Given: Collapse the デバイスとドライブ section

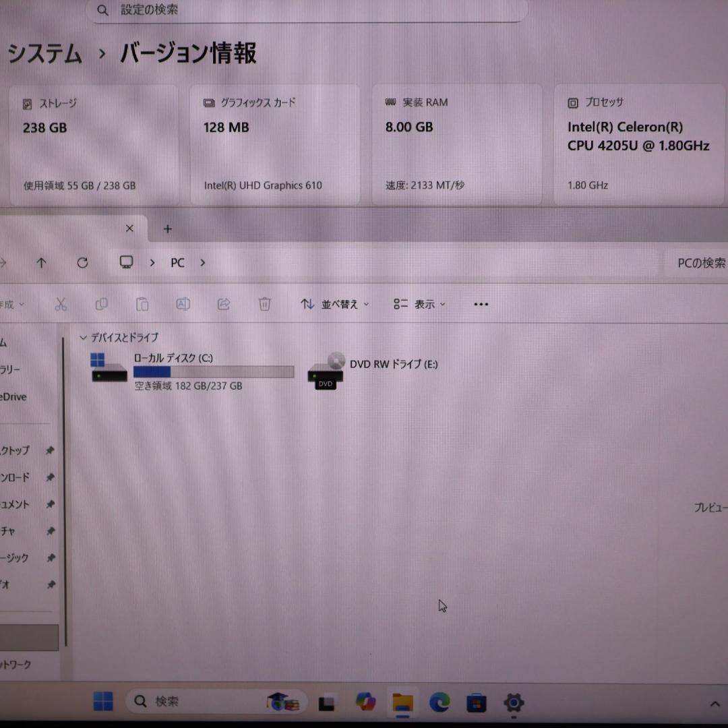Looking at the screenshot, I should (82, 338).
